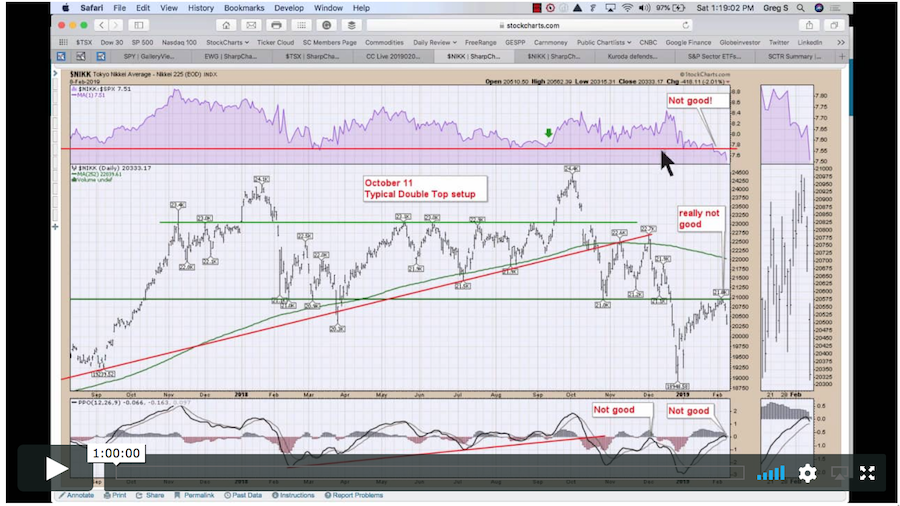The width and height of the screenshot is (900, 506).
Task: Toggle the Safari sidebar
Action: pos(139,25)
